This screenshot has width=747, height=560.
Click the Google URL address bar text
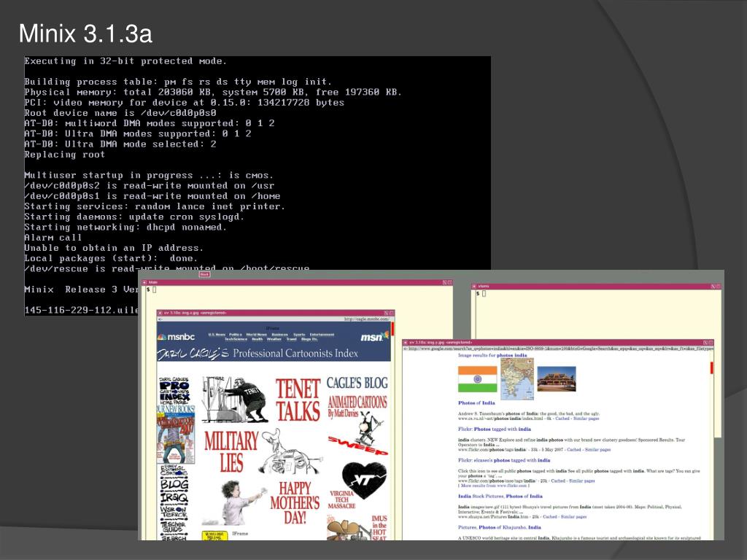pos(561,349)
